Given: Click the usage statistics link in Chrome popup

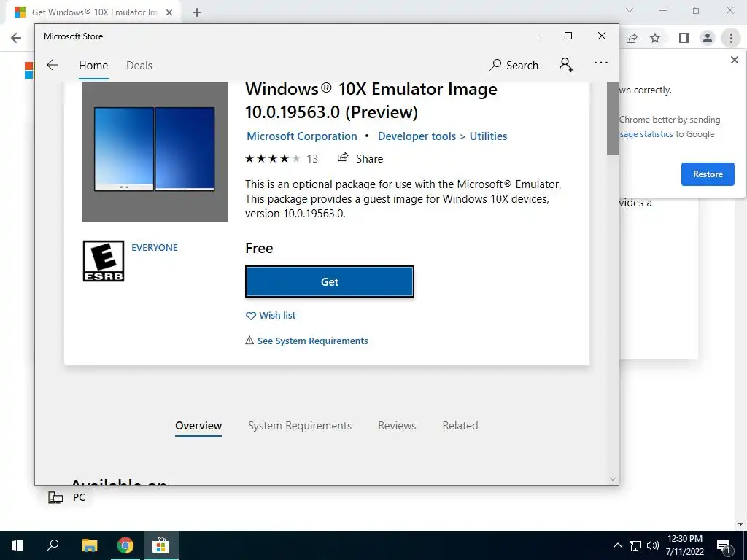Looking at the screenshot, I should point(646,134).
